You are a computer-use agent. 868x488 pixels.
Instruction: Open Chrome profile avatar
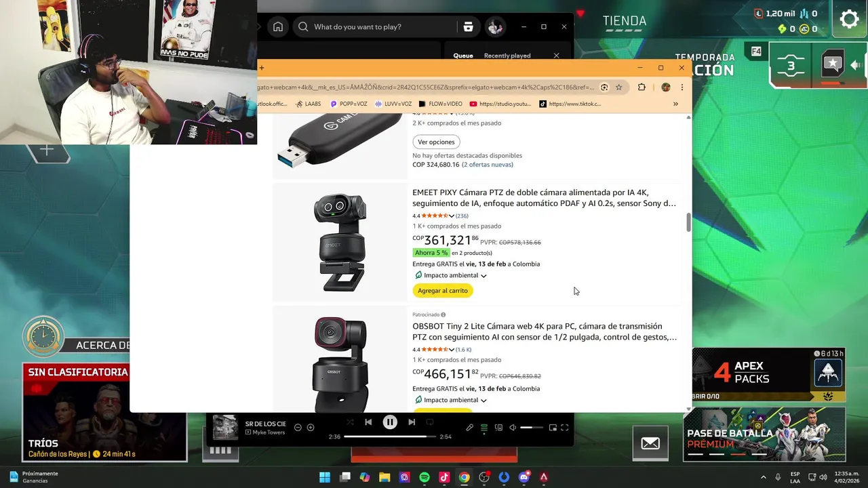pyautogui.click(x=666, y=87)
